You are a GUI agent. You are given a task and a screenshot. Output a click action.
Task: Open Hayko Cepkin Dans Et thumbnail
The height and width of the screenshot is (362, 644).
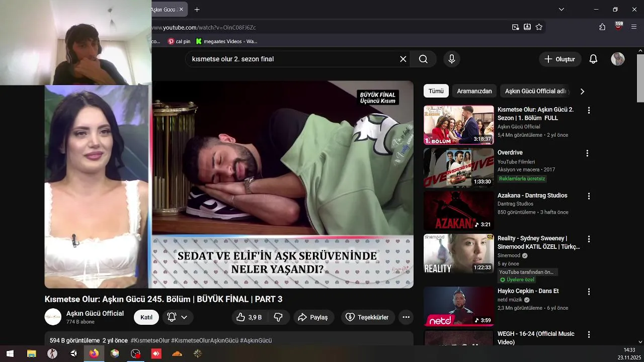coord(459,307)
